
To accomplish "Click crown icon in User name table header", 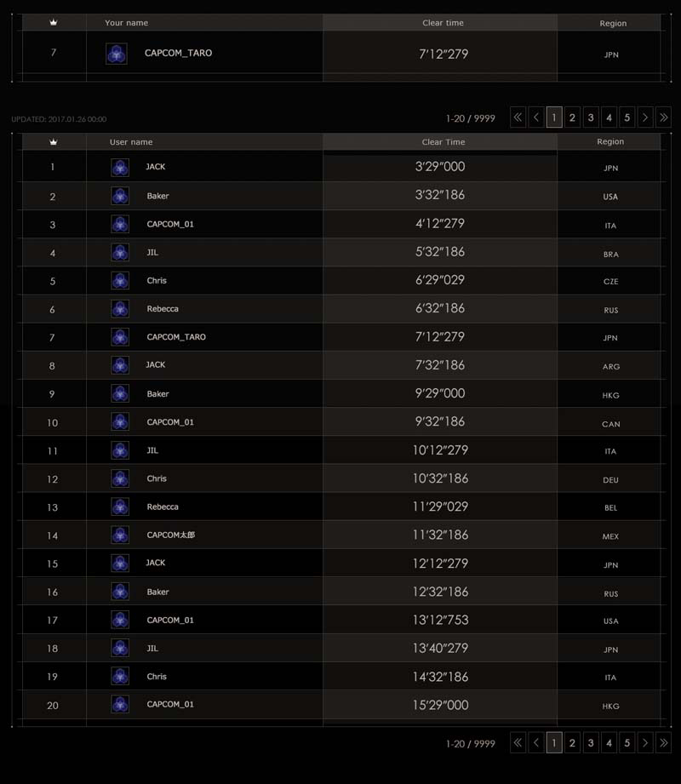I will [x=53, y=142].
